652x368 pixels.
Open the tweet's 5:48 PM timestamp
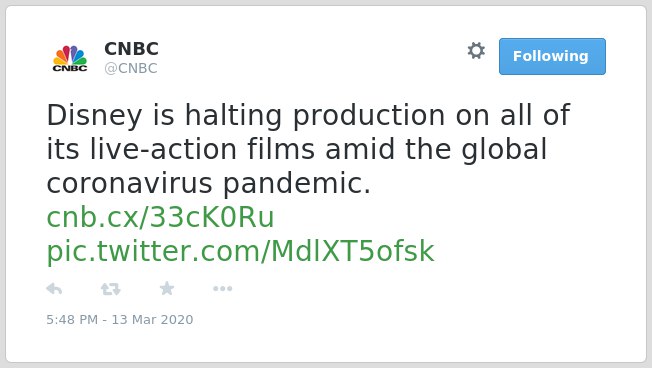[72, 319]
